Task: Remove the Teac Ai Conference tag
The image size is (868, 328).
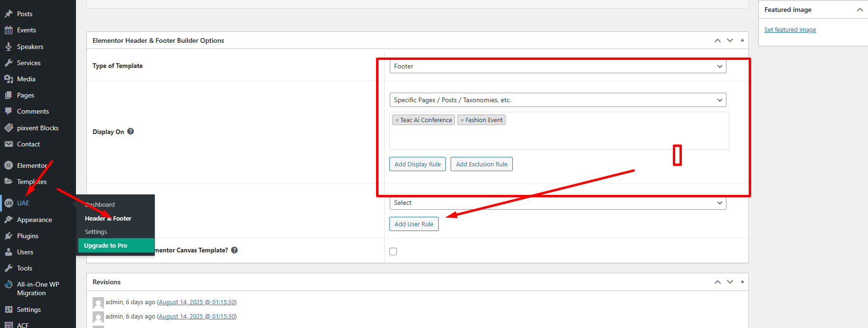Action: 397,120
